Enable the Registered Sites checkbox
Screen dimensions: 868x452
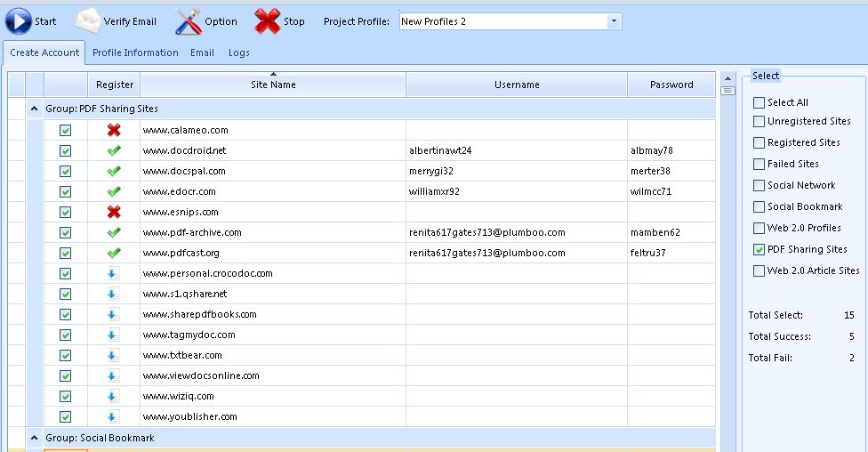(x=759, y=143)
